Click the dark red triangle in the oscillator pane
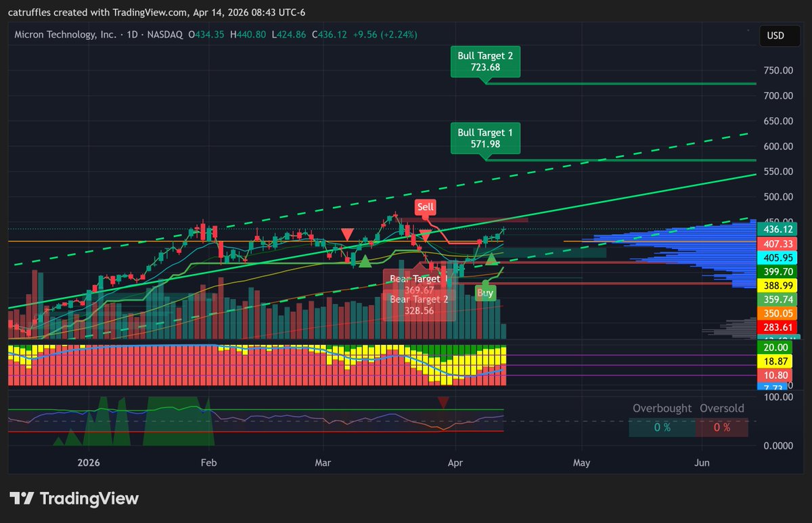812x523 pixels. click(x=443, y=403)
